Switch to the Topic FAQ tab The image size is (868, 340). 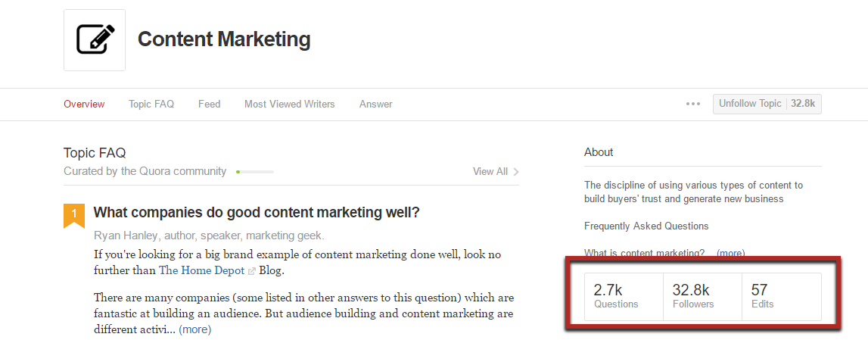point(151,104)
